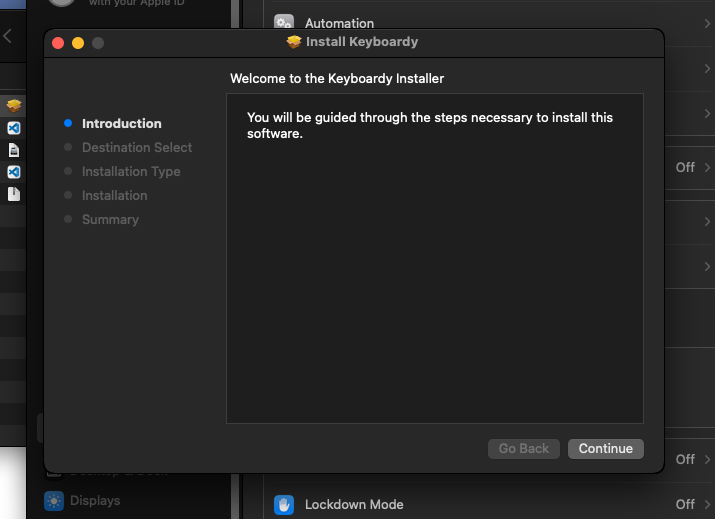
Task: Click the Off value beside Lockdown Mode
Action: (685, 504)
